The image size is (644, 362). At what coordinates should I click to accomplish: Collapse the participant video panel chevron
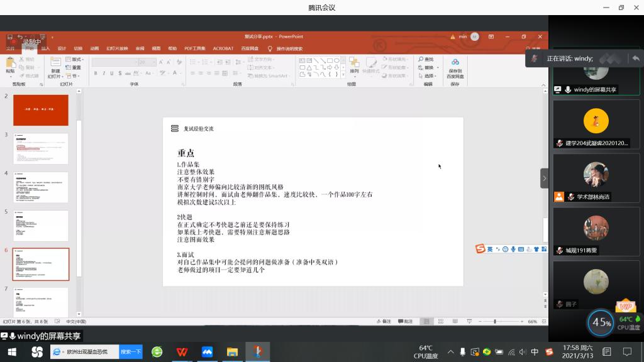(x=544, y=178)
